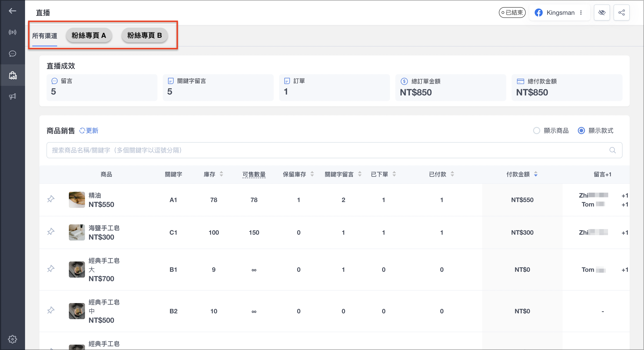
Task: Open the megaphone broadcast sidebar icon
Action: (x=12, y=96)
